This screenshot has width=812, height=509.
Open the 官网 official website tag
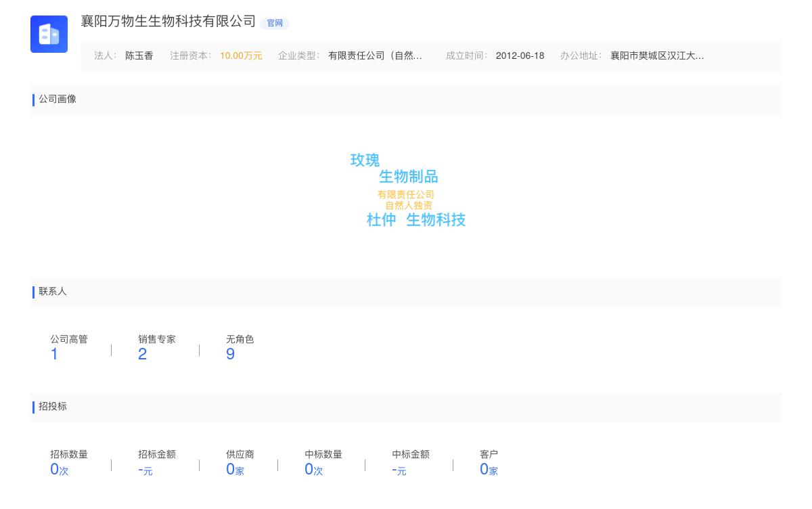click(x=275, y=23)
